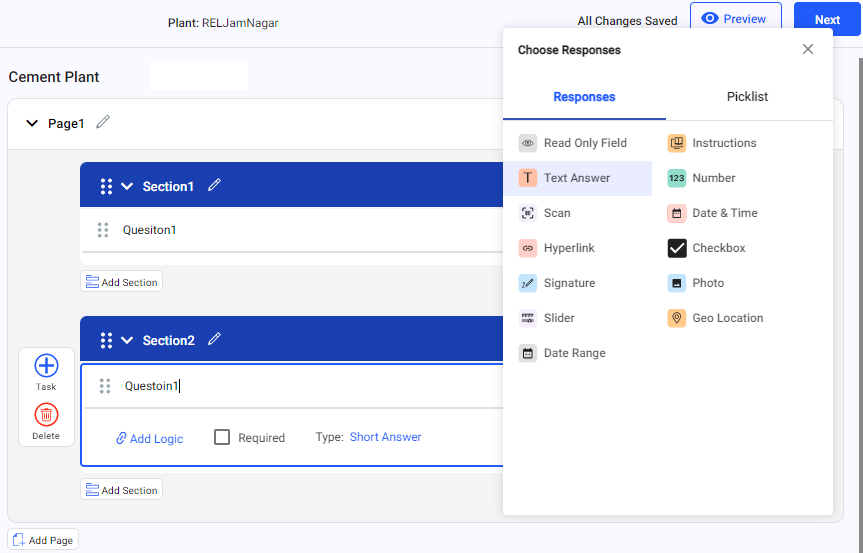This screenshot has height=553, width=863.
Task: Click the Task plus icon
Action: (x=46, y=366)
